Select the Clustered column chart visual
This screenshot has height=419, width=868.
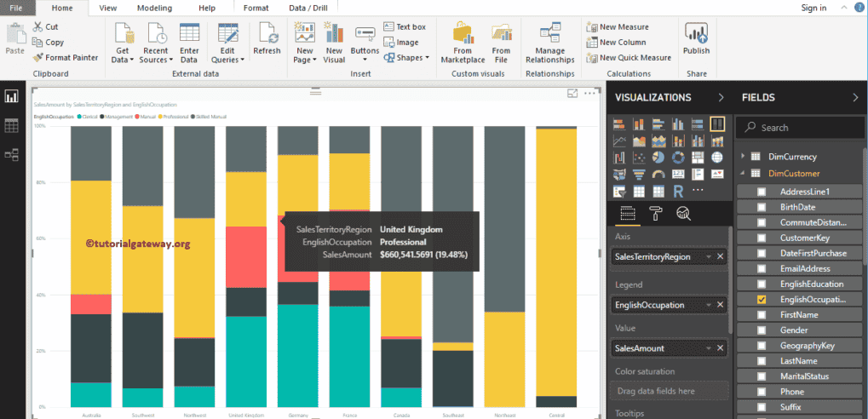[x=678, y=124]
